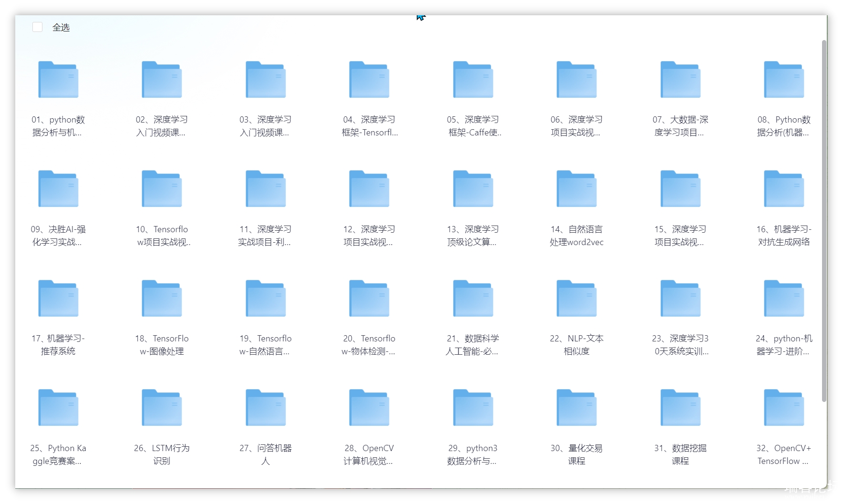Open folder 01、python数据分析与机...
This screenshot has height=504, width=843.
tap(58, 80)
